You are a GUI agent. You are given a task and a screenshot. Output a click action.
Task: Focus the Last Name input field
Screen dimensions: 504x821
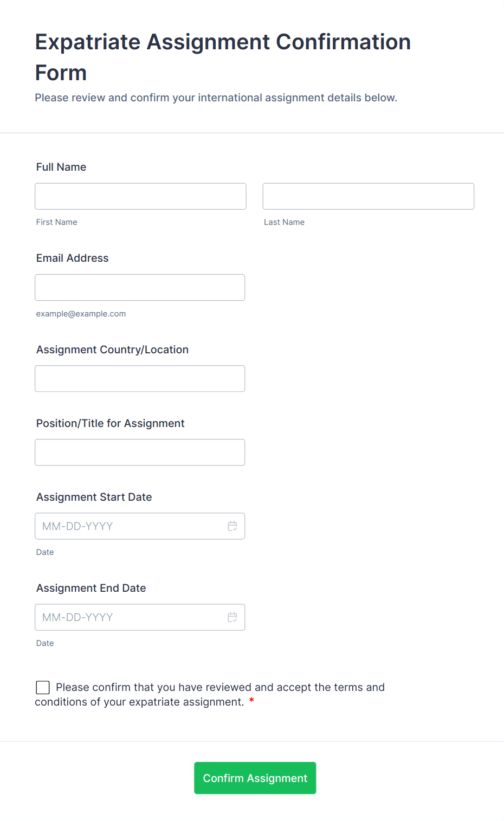click(x=368, y=196)
